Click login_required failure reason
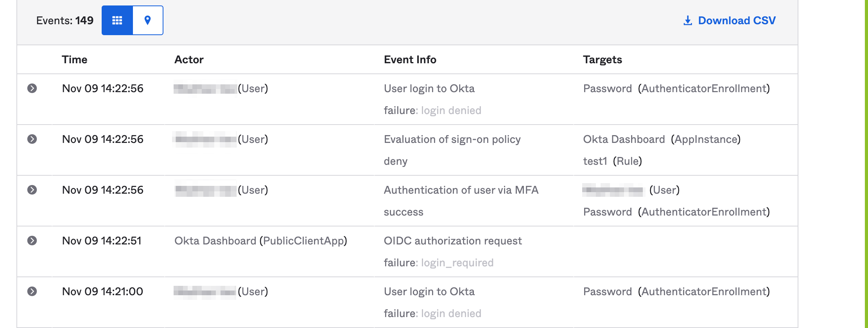The width and height of the screenshot is (868, 328). pyautogui.click(x=457, y=263)
